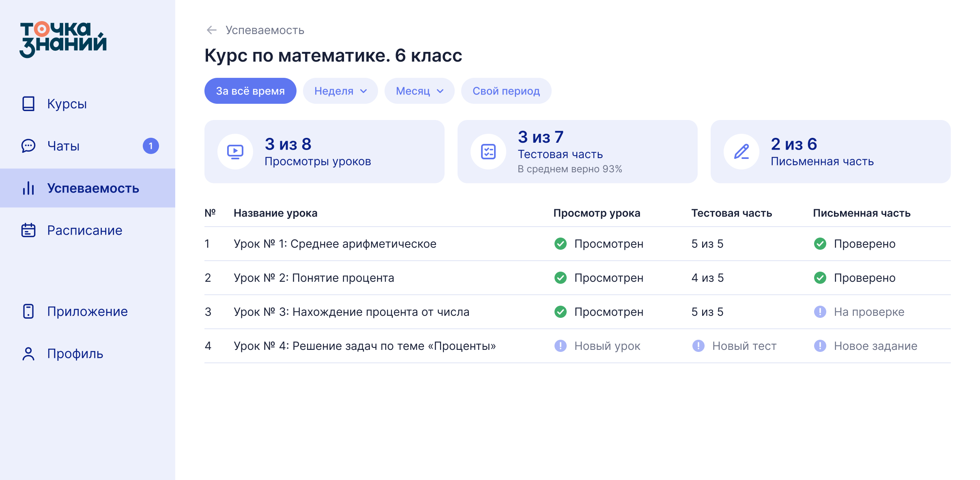980x480 pixels.
Task: Click the 3 из 8 Просмотры уроков card
Action: click(x=325, y=152)
